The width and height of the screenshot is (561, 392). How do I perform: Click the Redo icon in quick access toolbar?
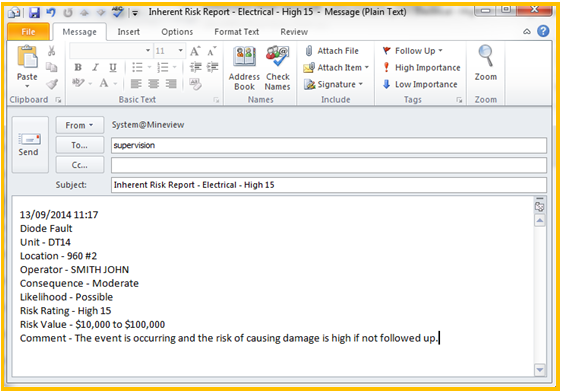click(x=68, y=13)
